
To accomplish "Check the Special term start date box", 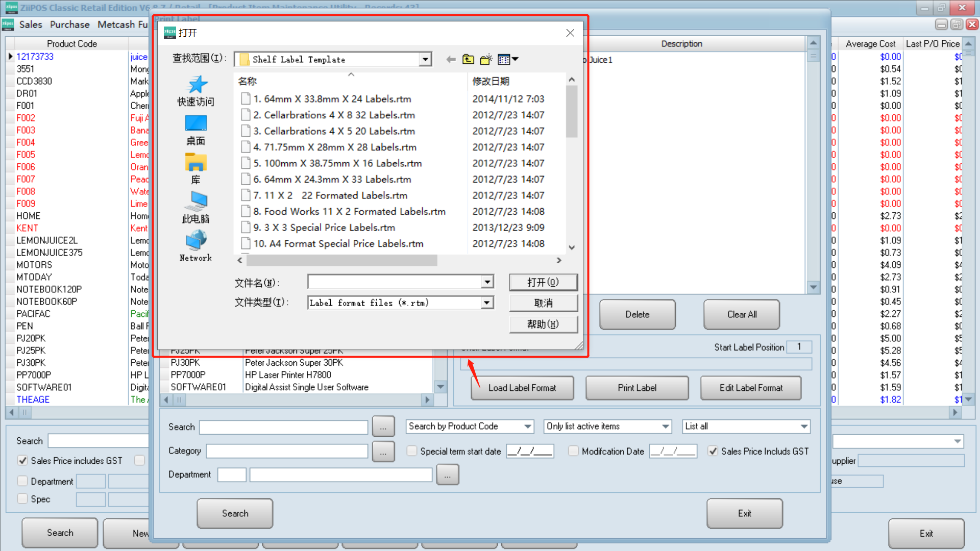I will (x=411, y=451).
